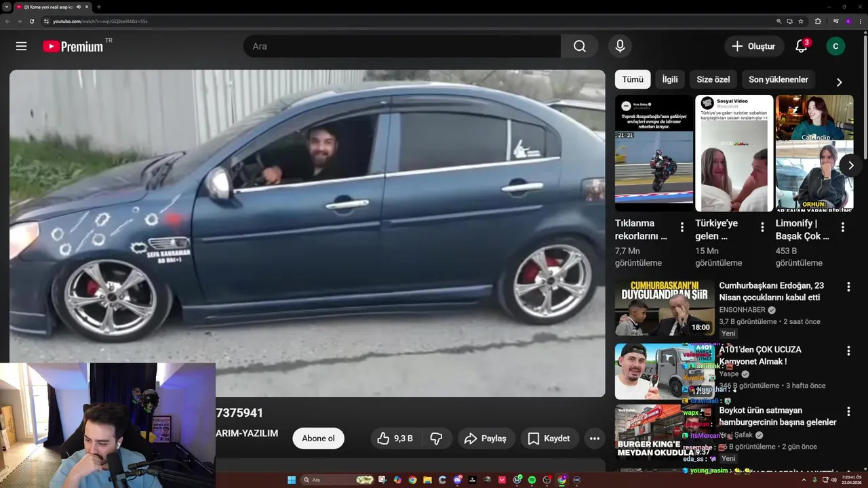
Task: Open the zoom magnifier in address bar
Action: (x=779, y=21)
